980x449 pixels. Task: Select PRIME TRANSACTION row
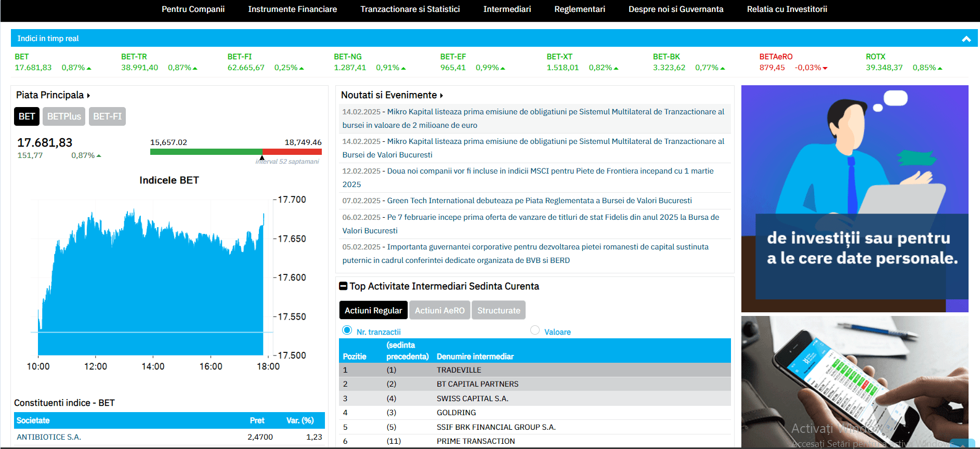(535, 441)
